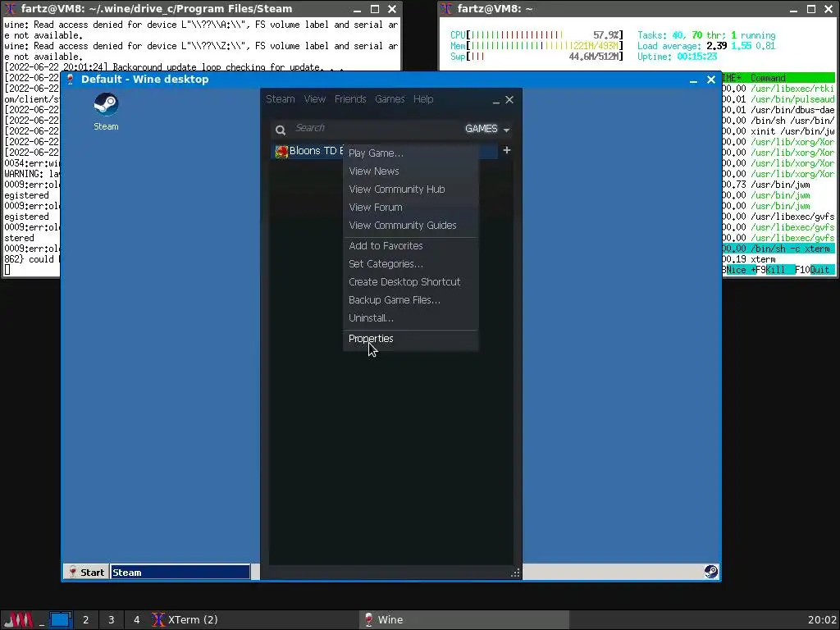Click the Mem usage meter in htop
Screen dimensions: 840x630
tap(536, 46)
